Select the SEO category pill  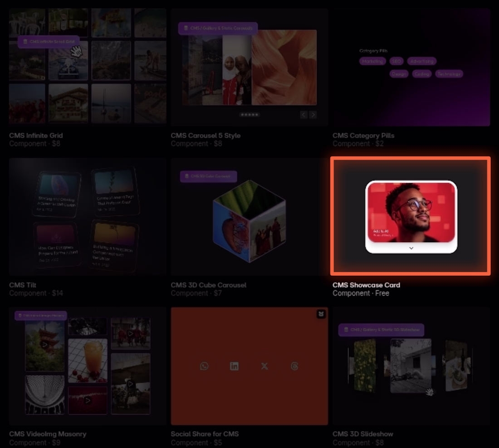(x=396, y=61)
